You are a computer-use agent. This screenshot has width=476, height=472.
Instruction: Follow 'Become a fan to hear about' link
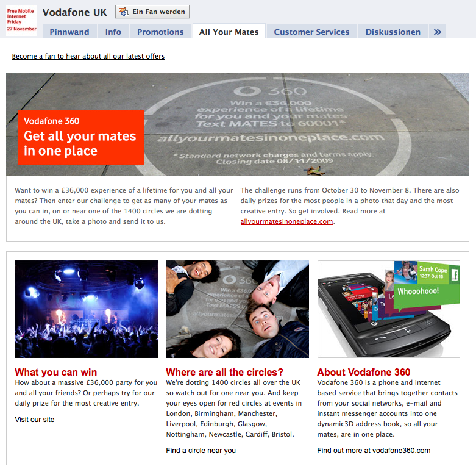tap(88, 56)
